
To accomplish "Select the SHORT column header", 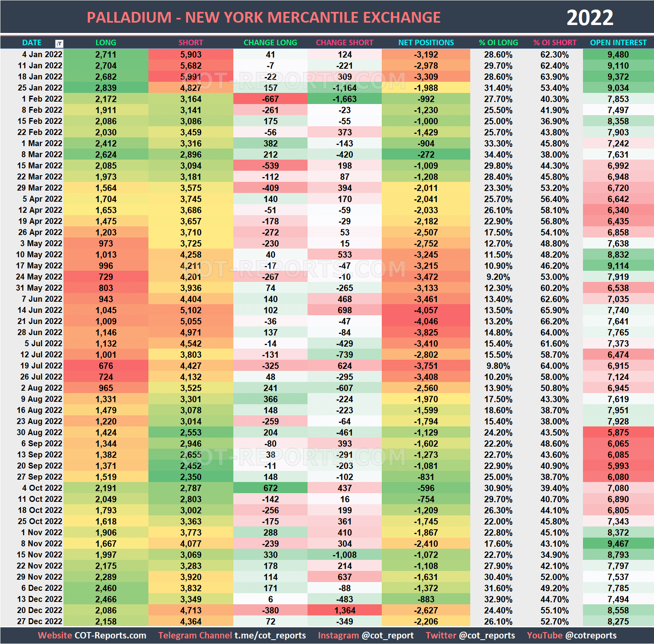I will (191, 42).
